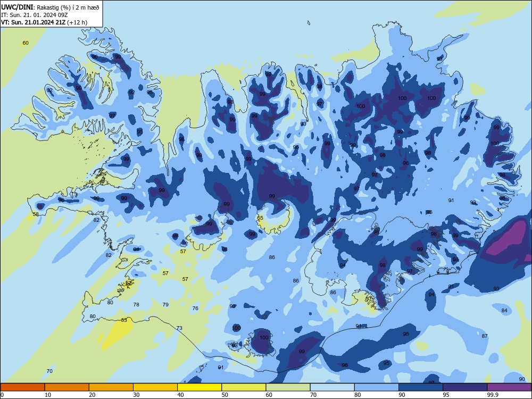Click the 40–50 bright yellow legend swatch
This screenshot has height=399, width=532.
[x=199, y=387]
